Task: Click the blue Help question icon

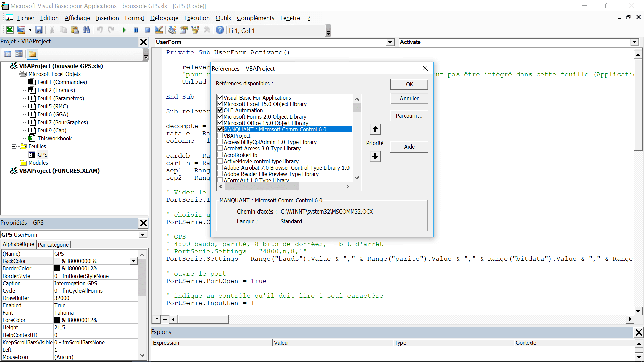Action: click(220, 30)
